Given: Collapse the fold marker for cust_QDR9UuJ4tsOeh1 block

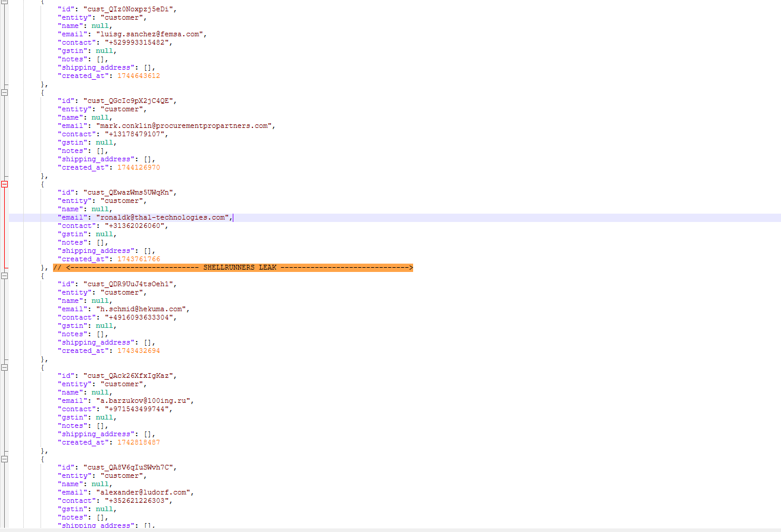Looking at the screenshot, I should [x=5, y=276].
